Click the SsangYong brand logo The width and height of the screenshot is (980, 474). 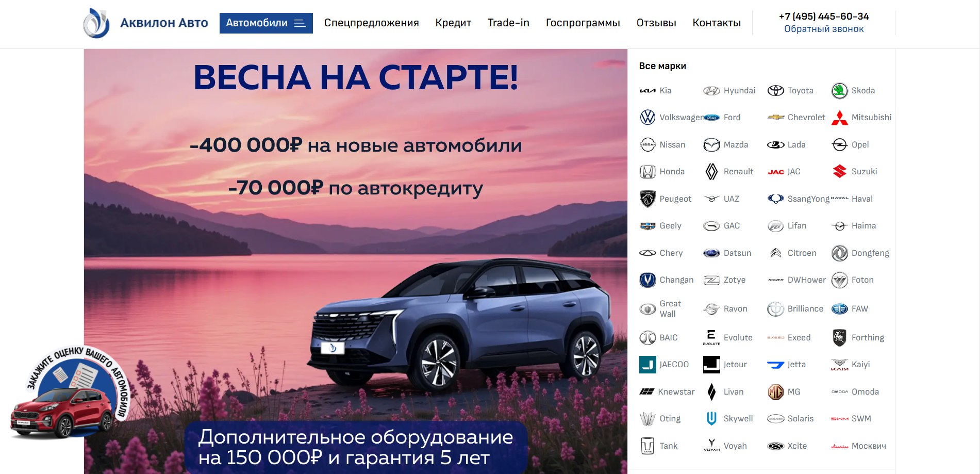coord(775,199)
